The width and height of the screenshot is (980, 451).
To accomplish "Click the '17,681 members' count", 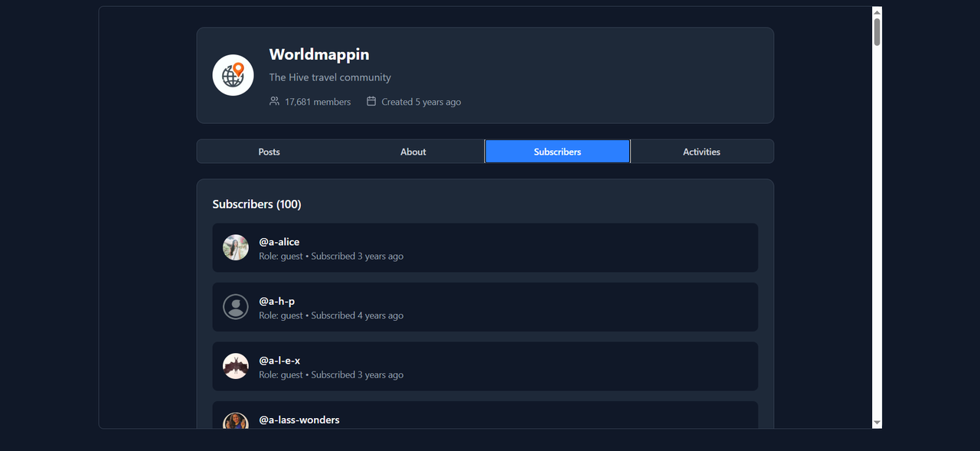I will pyautogui.click(x=318, y=102).
